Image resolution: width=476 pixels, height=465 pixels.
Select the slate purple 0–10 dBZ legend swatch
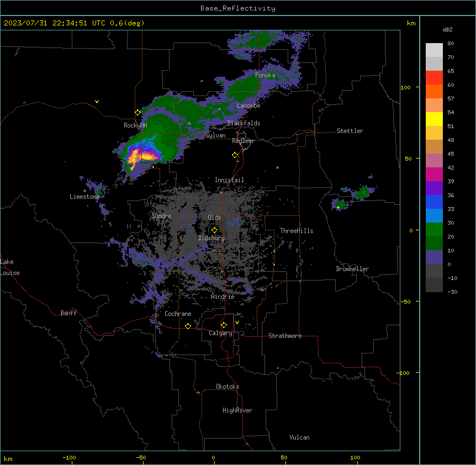pos(434,257)
